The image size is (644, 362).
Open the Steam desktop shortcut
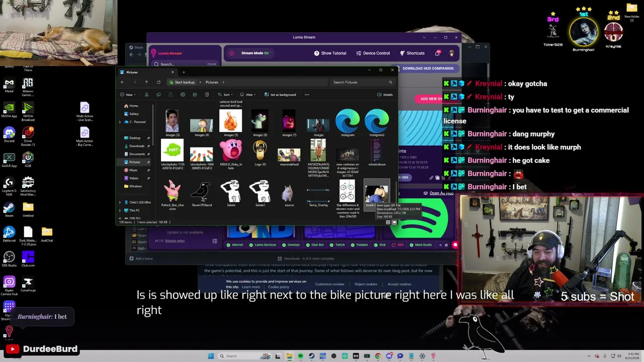9,209
